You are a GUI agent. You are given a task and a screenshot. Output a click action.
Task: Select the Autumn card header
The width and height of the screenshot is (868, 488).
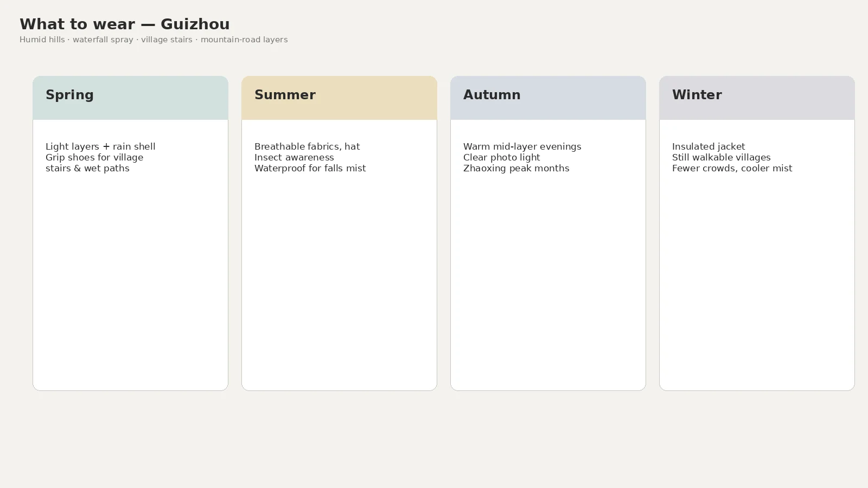click(548, 98)
